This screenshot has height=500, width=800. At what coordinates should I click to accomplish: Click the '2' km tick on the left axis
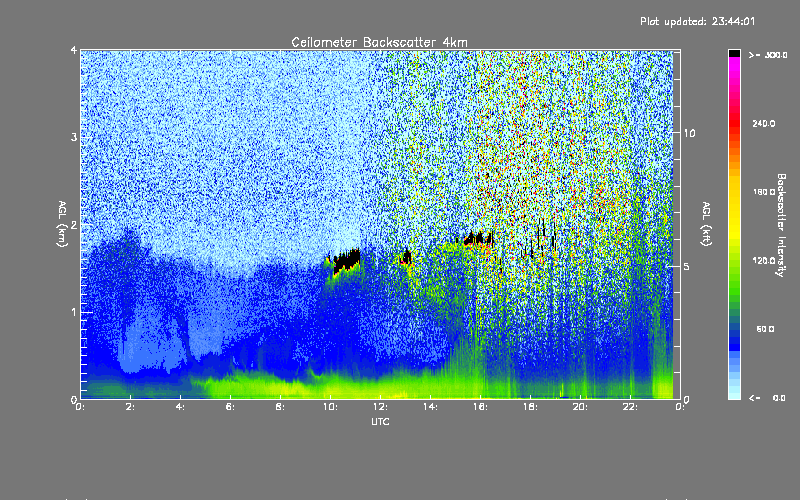click(x=74, y=225)
